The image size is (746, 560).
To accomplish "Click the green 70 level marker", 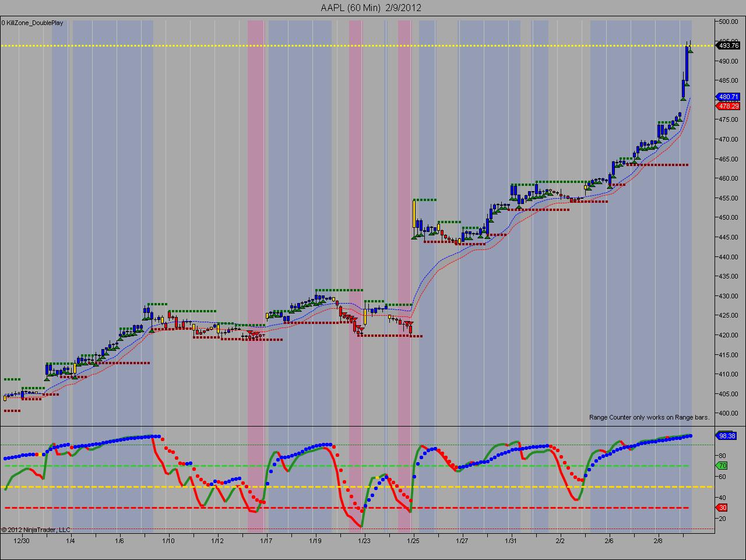I will [x=722, y=466].
